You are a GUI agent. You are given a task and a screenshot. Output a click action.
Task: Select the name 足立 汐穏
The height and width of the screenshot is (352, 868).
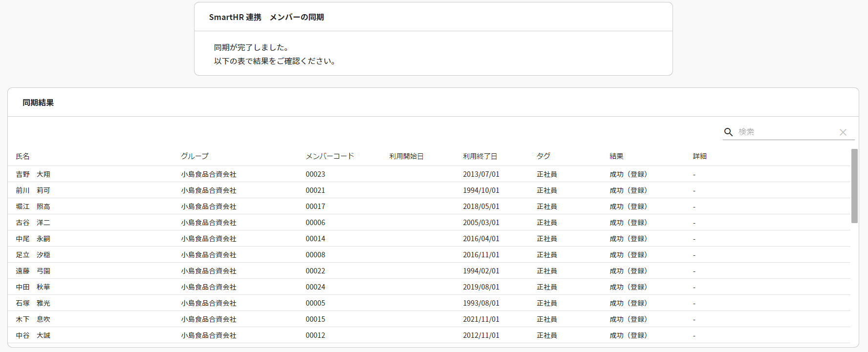33,255
